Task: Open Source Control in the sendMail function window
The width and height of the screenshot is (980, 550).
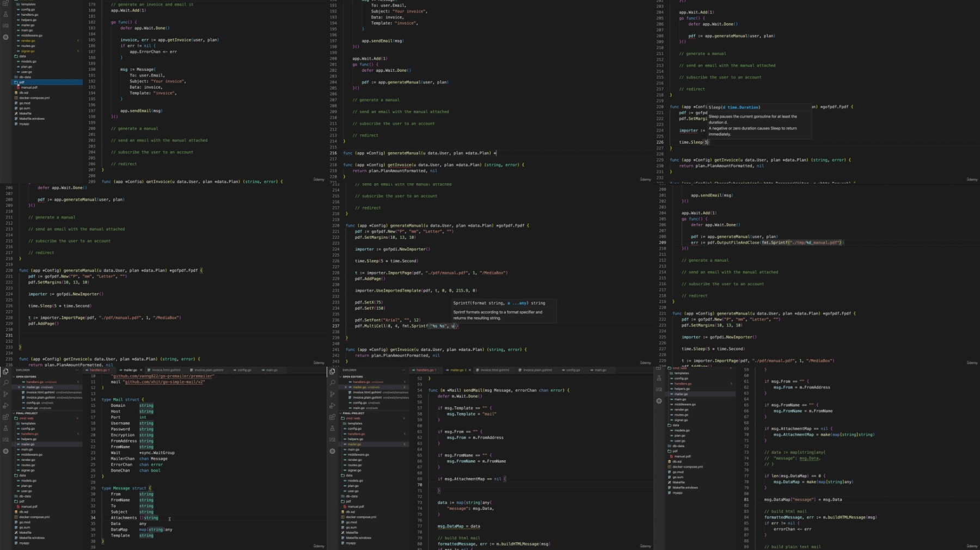Action: click(x=332, y=394)
